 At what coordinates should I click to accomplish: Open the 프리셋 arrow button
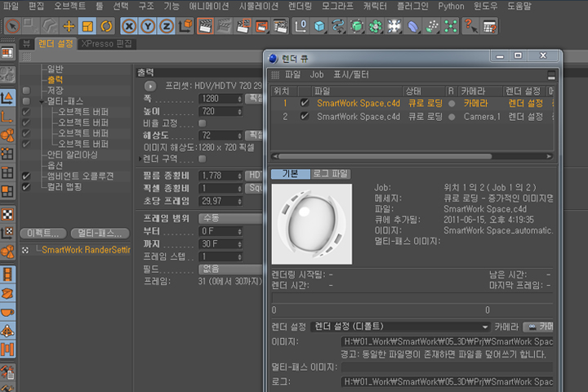(150, 87)
